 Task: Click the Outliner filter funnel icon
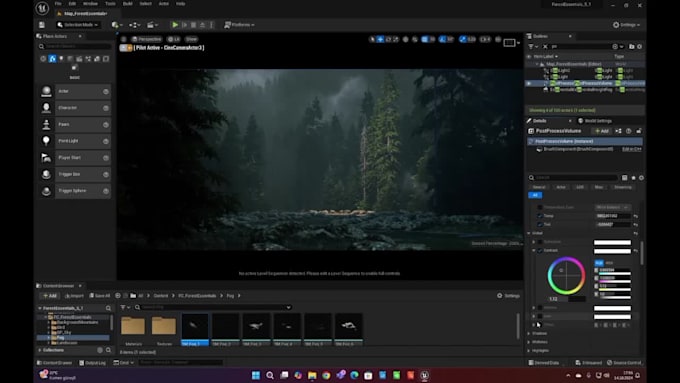(531, 46)
